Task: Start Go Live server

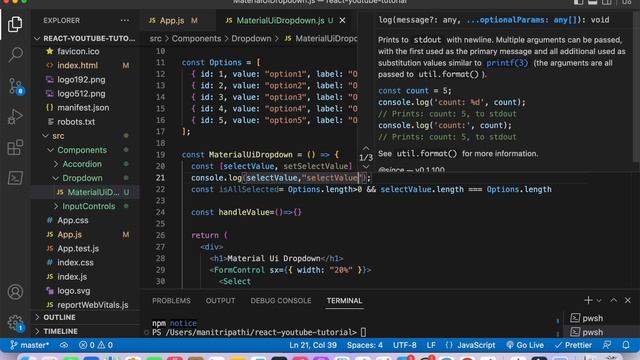Action: point(525,345)
